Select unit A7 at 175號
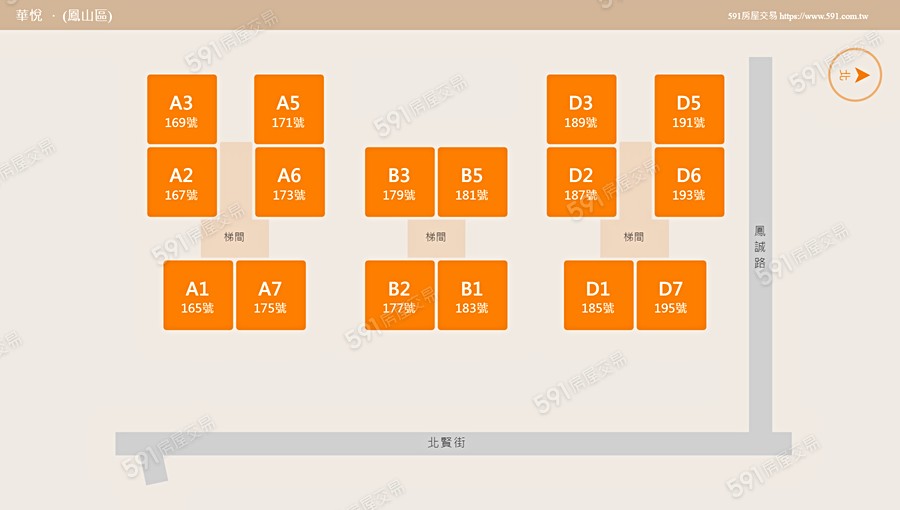Viewport: 900px width, 510px height. click(x=270, y=295)
